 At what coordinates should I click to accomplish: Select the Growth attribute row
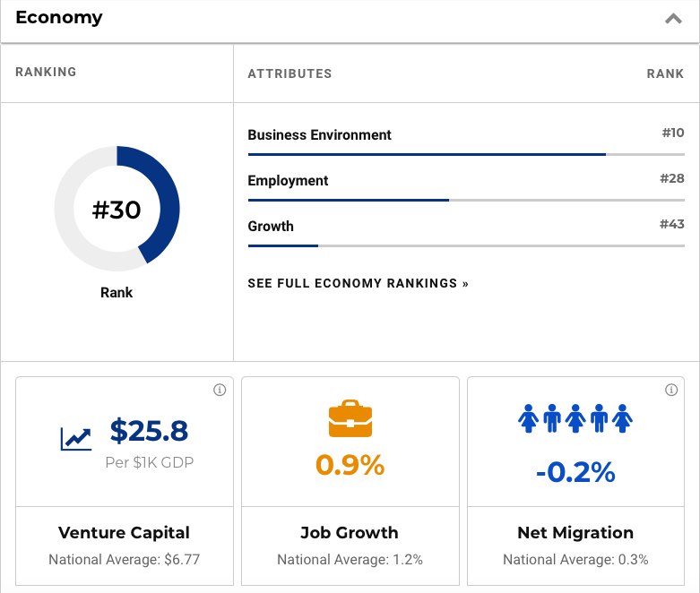[x=271, y=227]
